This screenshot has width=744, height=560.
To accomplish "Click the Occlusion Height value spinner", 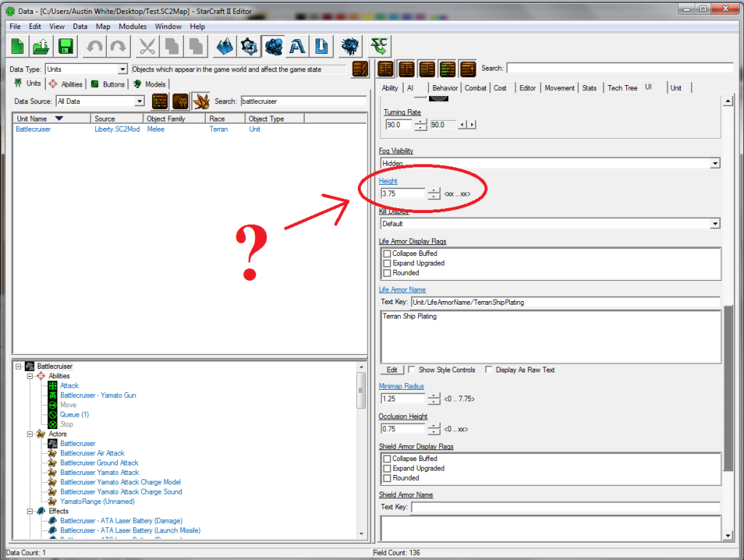I will [x=433, y=429].
